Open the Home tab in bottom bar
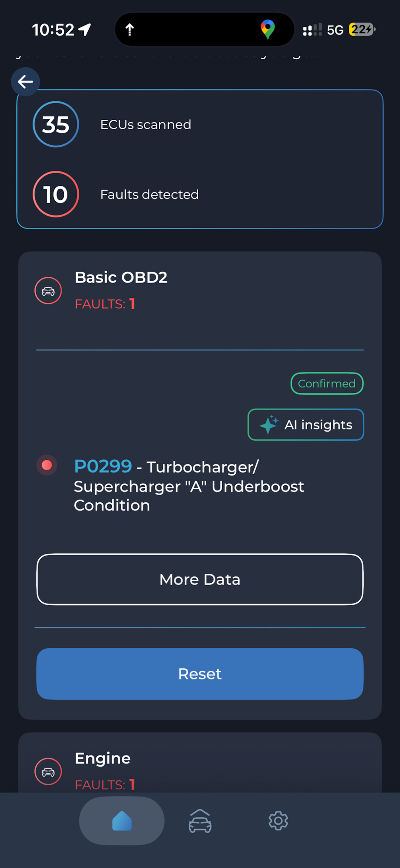The height and width of the screenshot is (868, 400). (122, 821)
